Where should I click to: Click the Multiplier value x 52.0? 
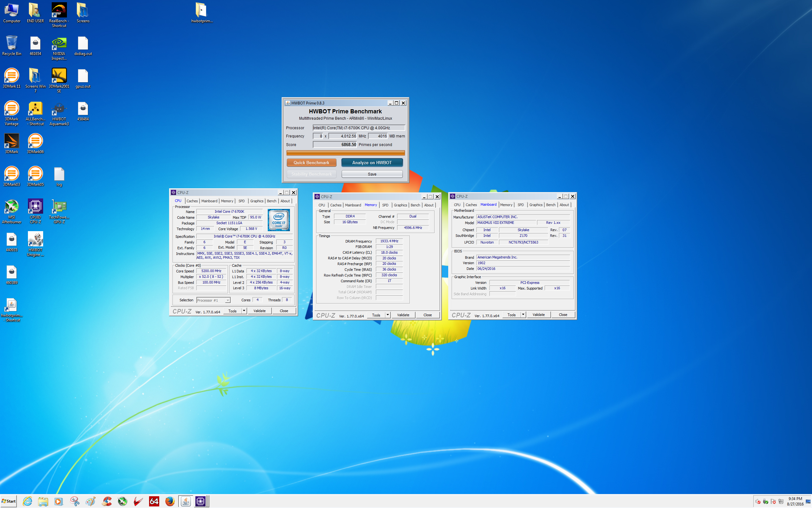(x=211, y=277)
